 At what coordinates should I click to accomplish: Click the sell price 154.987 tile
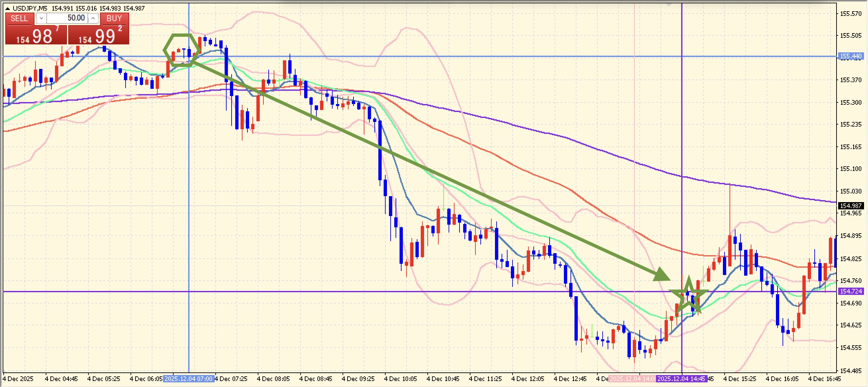click(x=36, y=35)
